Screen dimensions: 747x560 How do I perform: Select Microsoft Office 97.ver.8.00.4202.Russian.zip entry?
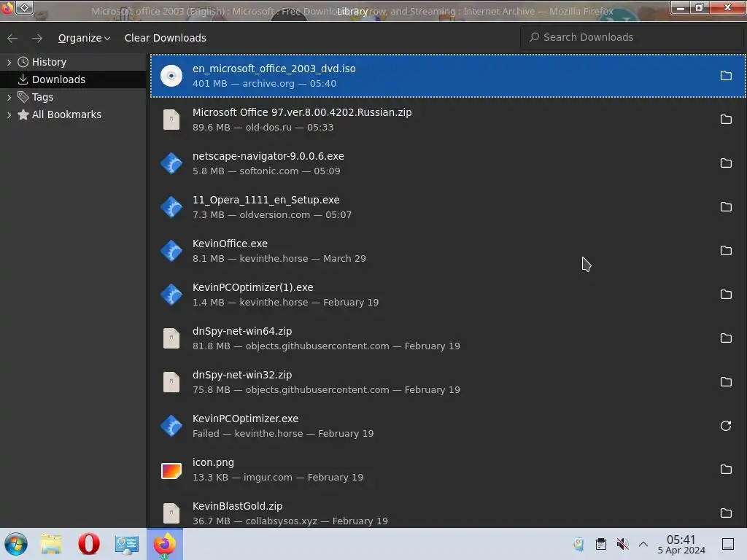(448, 120)
